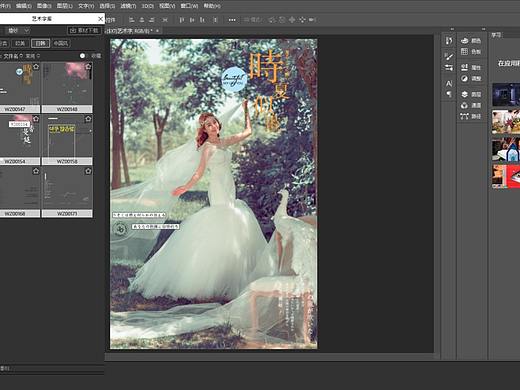The width and height of the screenshot is (520, 390).
Task: Open the dark blue tutorial thumbnail in Learn
Action: [x=506, y=95]
